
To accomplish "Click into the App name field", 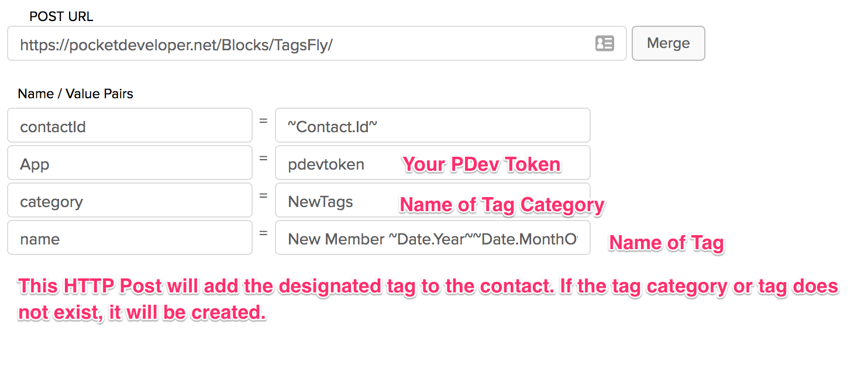I will coord(130,163).
